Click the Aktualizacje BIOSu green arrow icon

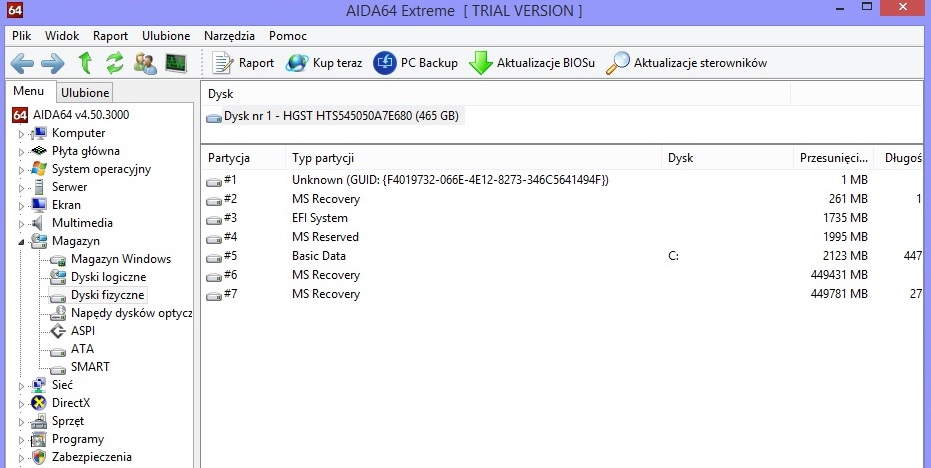point(481,63)
